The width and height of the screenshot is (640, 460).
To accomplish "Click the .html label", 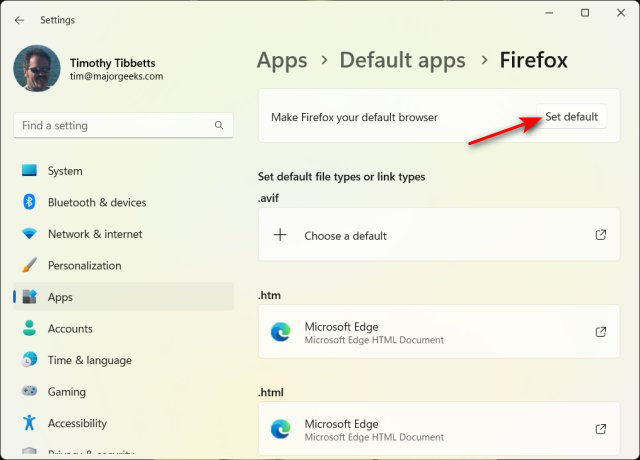I will click(271, 392).
